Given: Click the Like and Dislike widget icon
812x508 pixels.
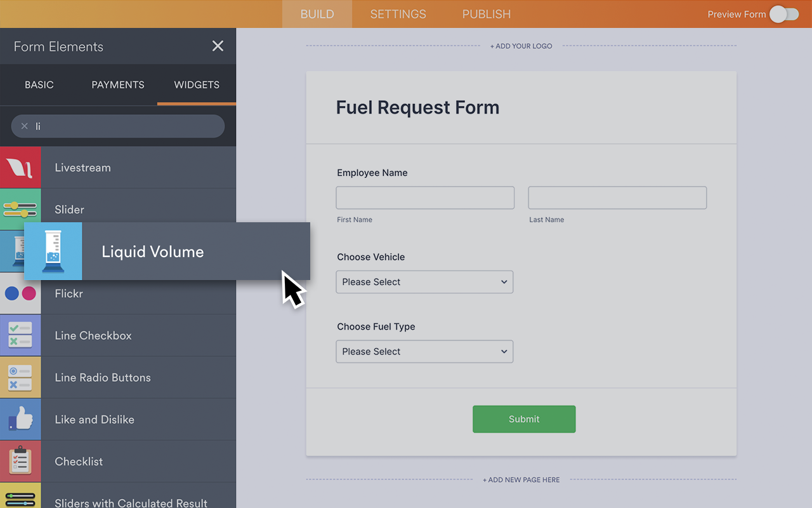Looking at the screenshot, I should 20,419.
